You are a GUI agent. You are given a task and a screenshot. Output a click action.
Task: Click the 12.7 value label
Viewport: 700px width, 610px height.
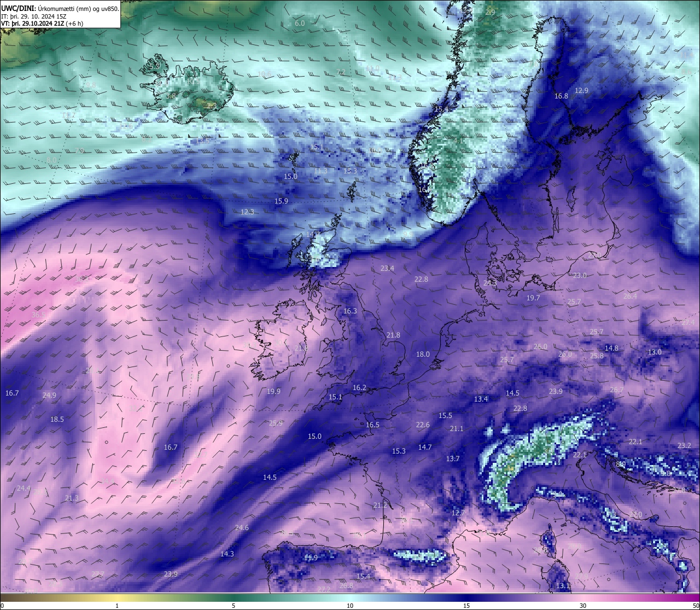(x=458, y=513)
